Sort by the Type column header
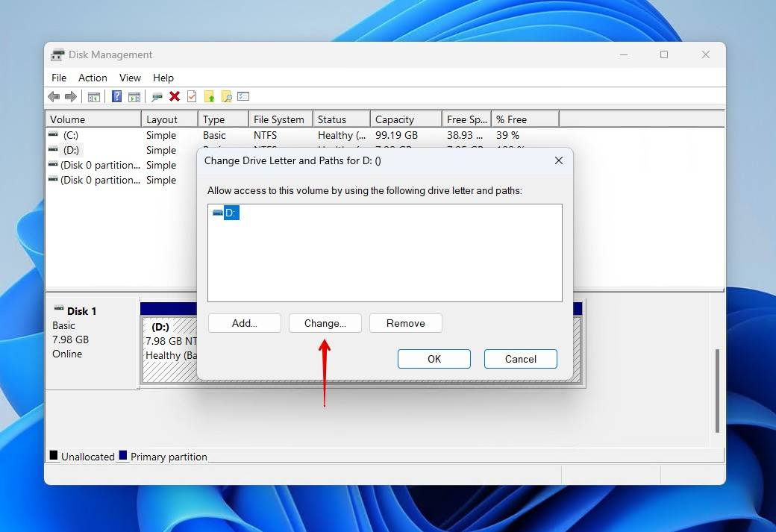Screen dimensions: 776x532 [223, 119]
